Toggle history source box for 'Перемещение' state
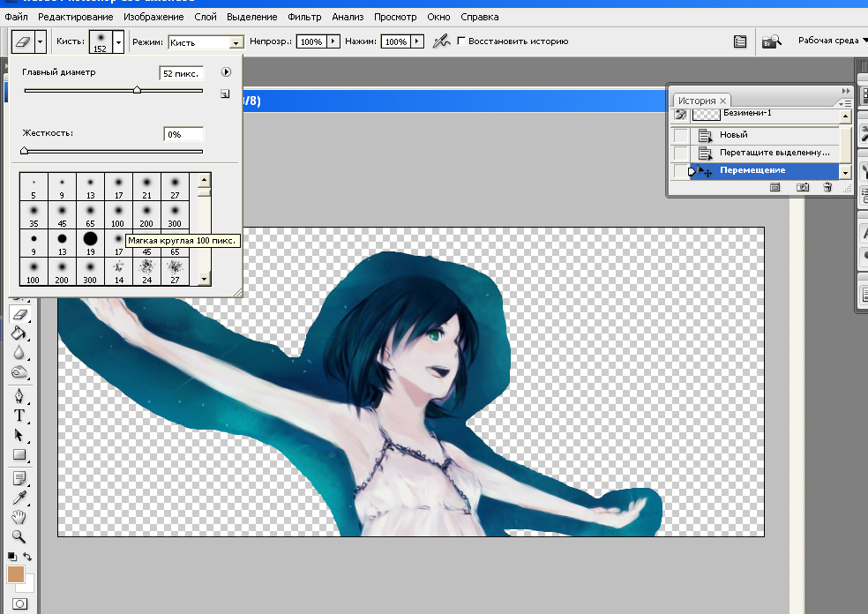 click(x=681, y=170)
